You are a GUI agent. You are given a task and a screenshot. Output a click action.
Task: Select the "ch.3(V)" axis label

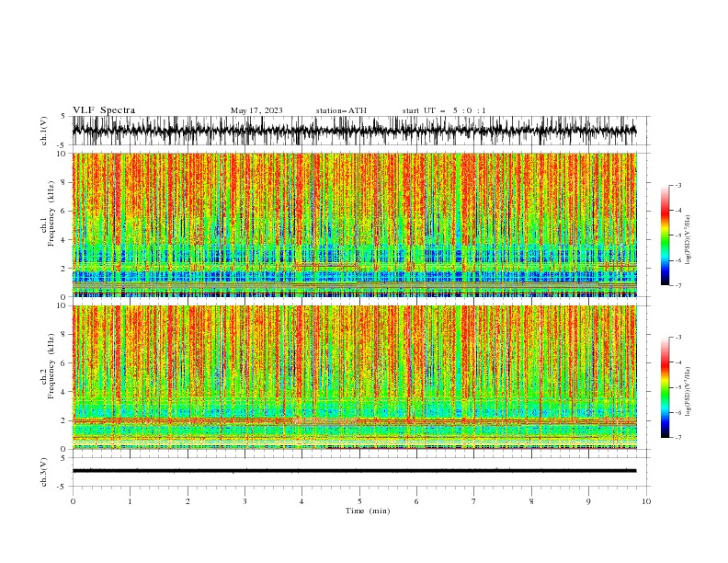44,472
